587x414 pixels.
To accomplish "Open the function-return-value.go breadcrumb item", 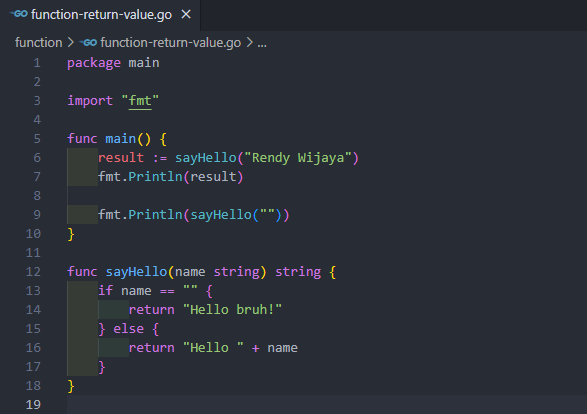I will point(170,43).
